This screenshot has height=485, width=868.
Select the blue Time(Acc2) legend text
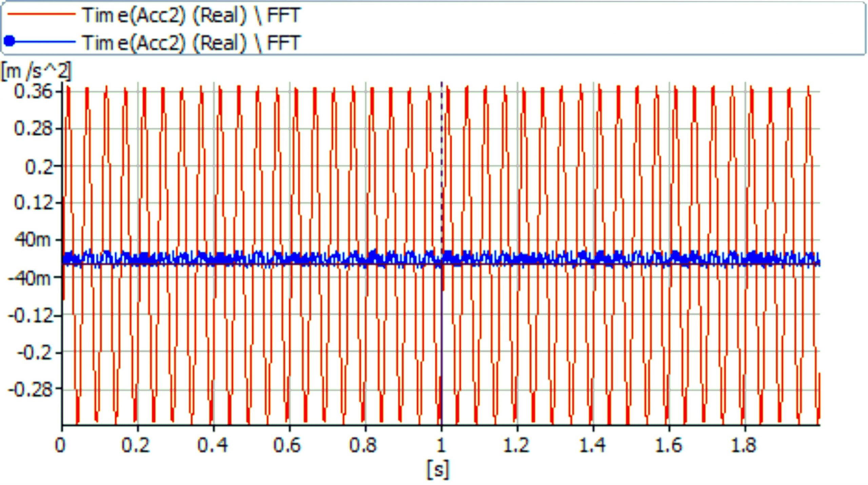tap(192, 43)
